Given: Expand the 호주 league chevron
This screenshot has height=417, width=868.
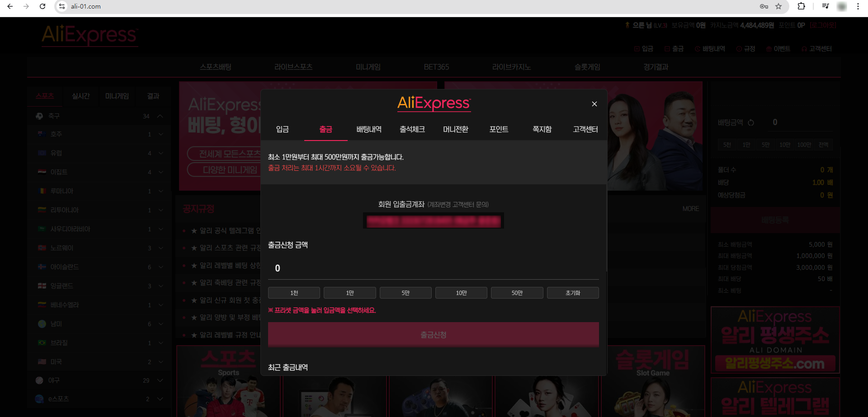Looking at the screenshot, I should (x=161, y=134).
